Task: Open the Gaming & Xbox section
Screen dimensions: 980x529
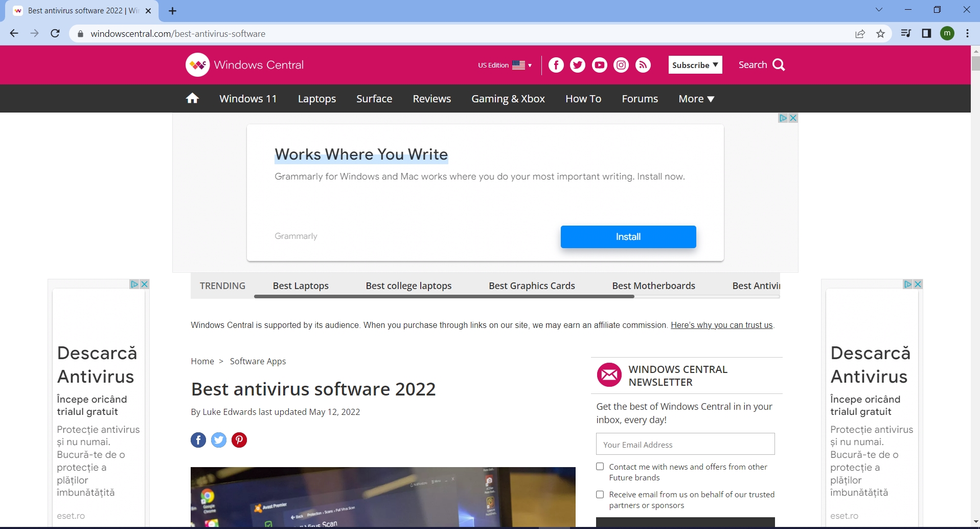Action: coord(508,98)
